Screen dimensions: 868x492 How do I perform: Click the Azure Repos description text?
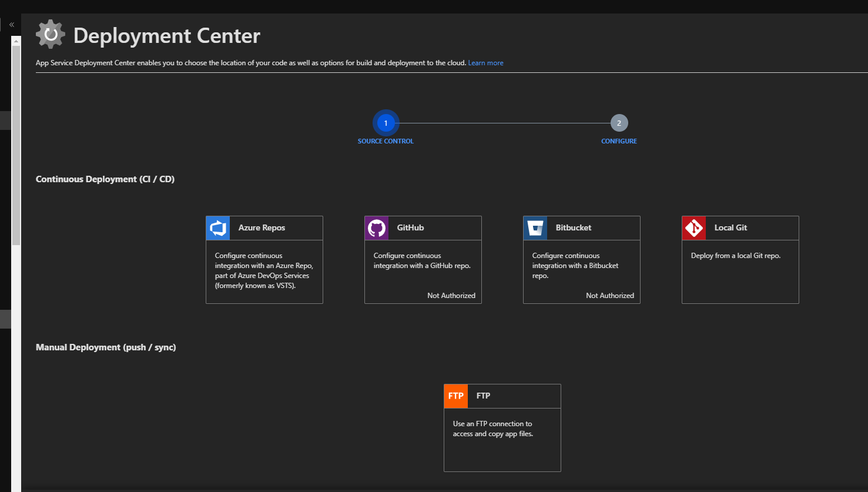click(264, 271)
